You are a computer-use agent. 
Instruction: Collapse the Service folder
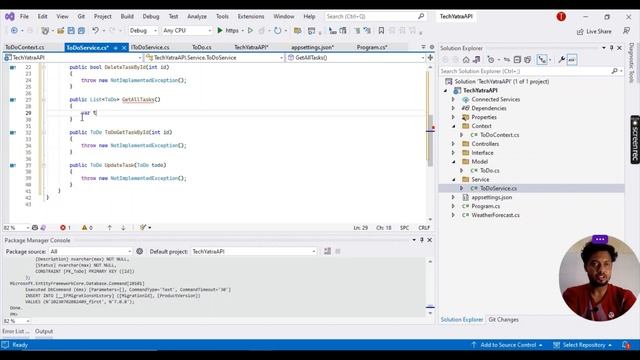453,180
